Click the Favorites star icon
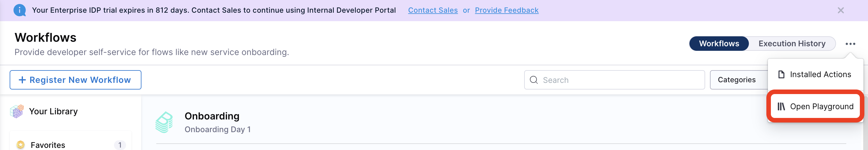868x150 pixels. tap(21, 145)
